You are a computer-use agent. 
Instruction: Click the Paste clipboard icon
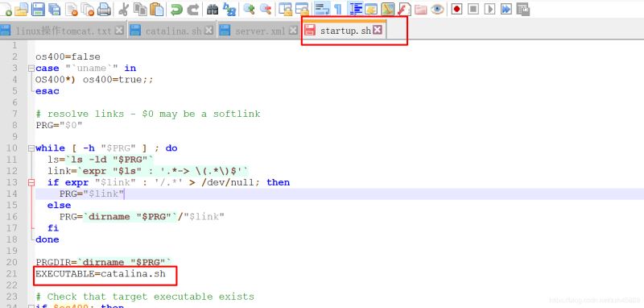tap(156, 9)
